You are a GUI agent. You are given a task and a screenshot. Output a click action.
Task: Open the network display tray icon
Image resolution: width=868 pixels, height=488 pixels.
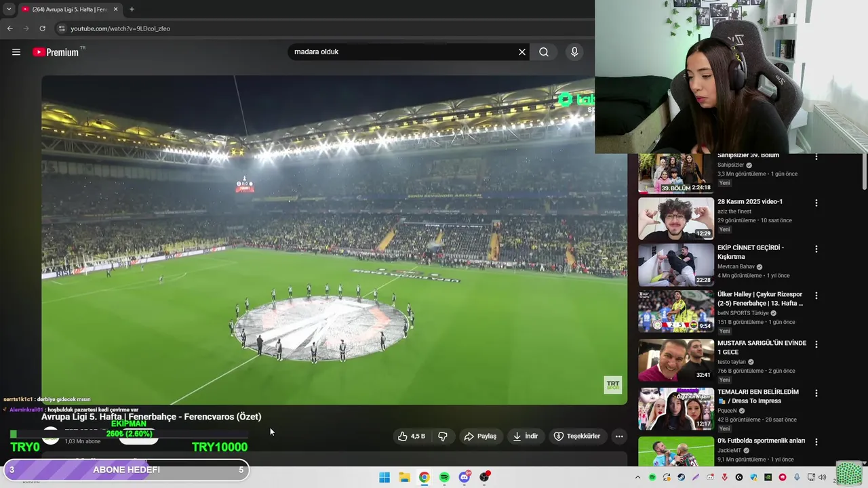811,477
